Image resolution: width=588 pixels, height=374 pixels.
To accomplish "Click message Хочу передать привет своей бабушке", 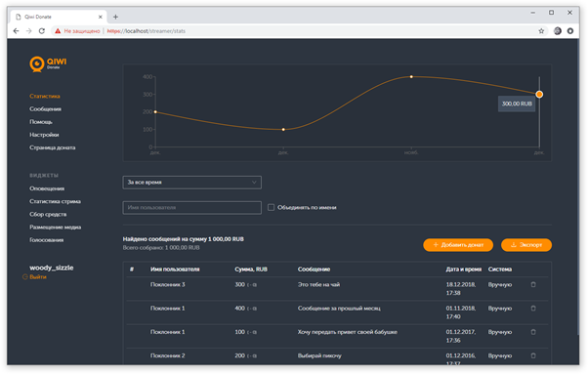I will click(x=348, y=332).
